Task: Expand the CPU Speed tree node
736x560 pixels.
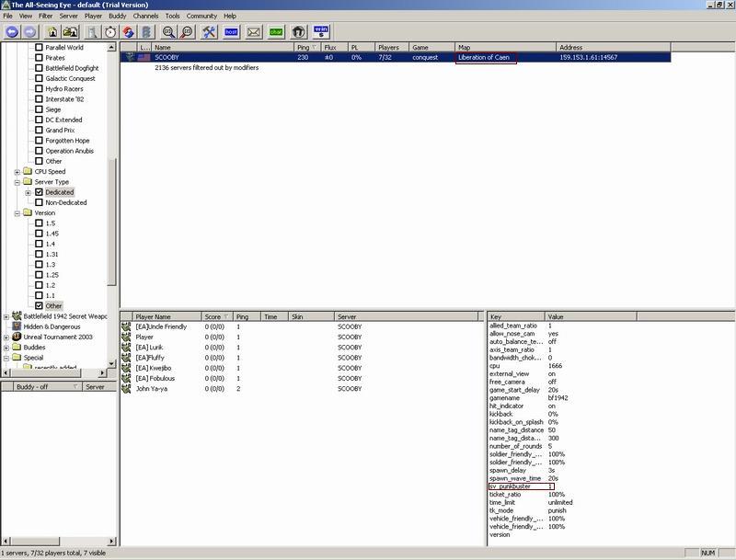Action: (x=17, y=172)
